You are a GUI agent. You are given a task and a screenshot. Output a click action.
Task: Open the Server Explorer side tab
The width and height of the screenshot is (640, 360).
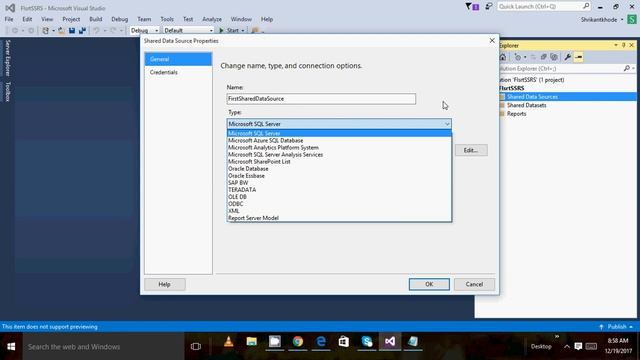(x=7, y=58)
